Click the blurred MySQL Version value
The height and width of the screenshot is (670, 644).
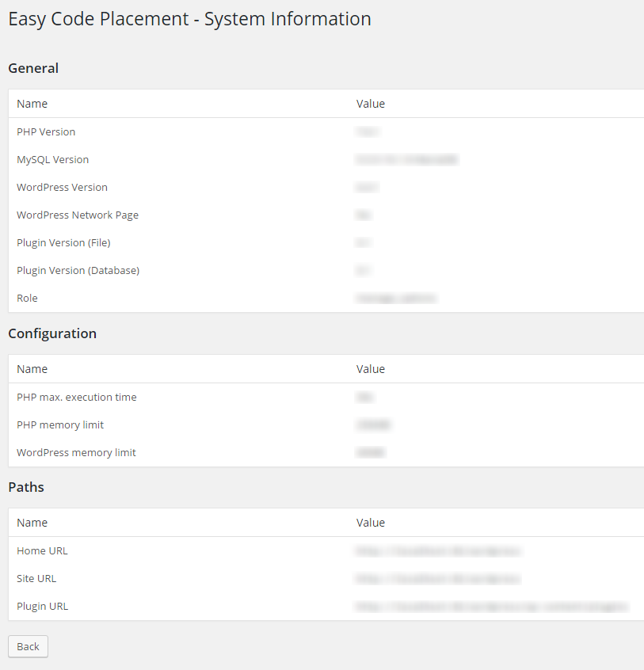click(407, 160)
